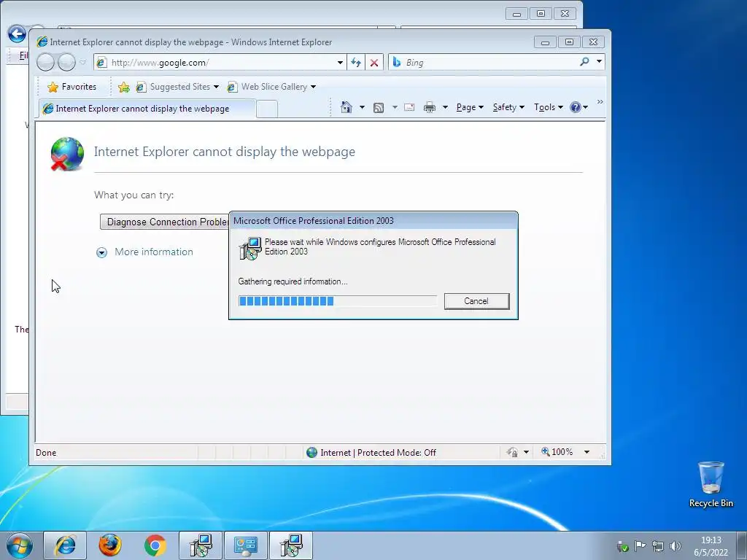Click the network tray icon
This screenshot has width=747, height=560.
tap(658, 546)
